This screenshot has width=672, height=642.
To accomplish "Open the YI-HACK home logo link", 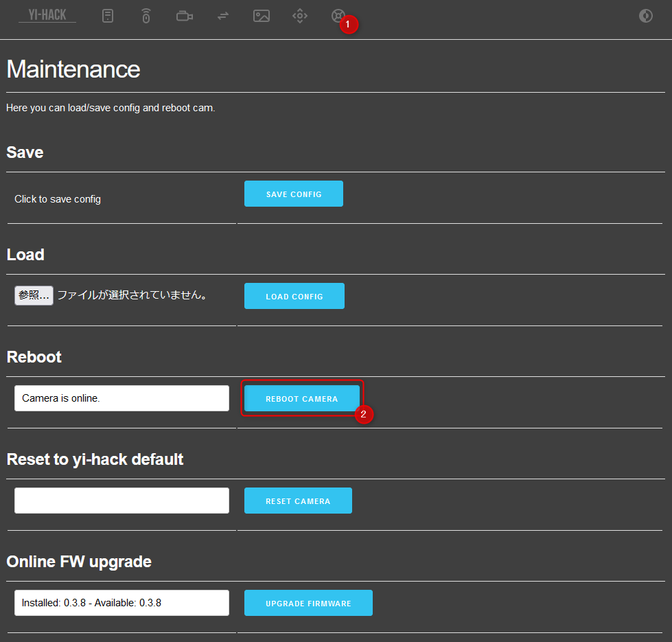I will (47, 15).
